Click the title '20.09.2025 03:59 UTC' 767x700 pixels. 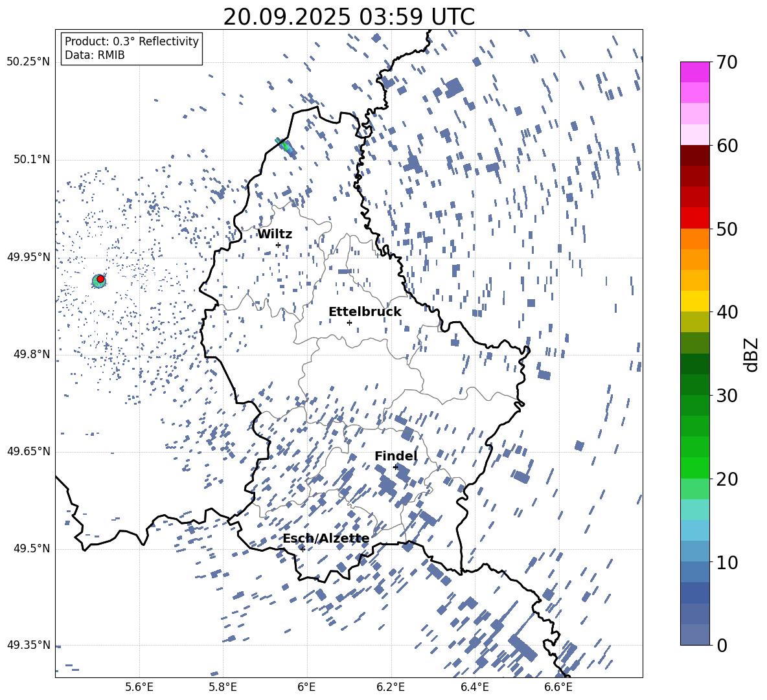(349, 17)
